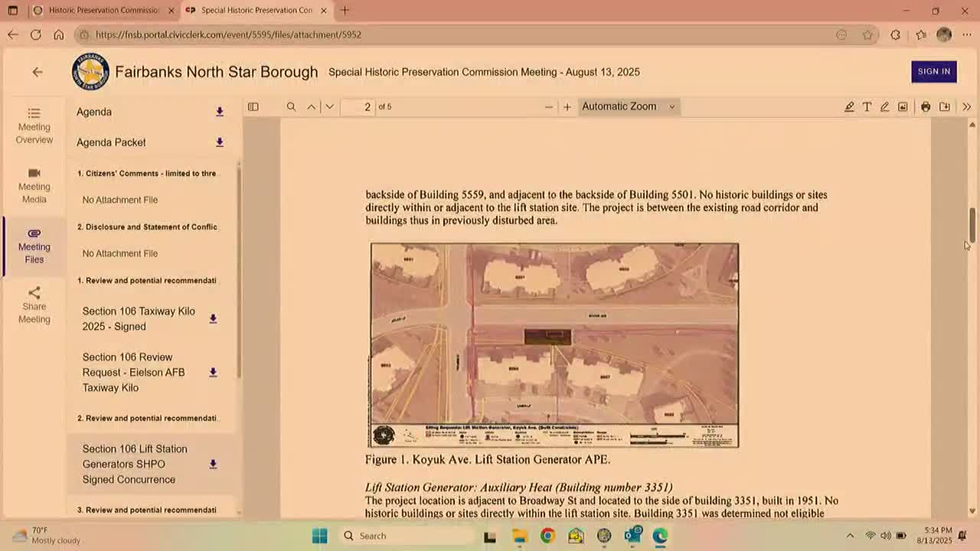
Task: Download the Agenda Packet file
Action: coord(219,142)
